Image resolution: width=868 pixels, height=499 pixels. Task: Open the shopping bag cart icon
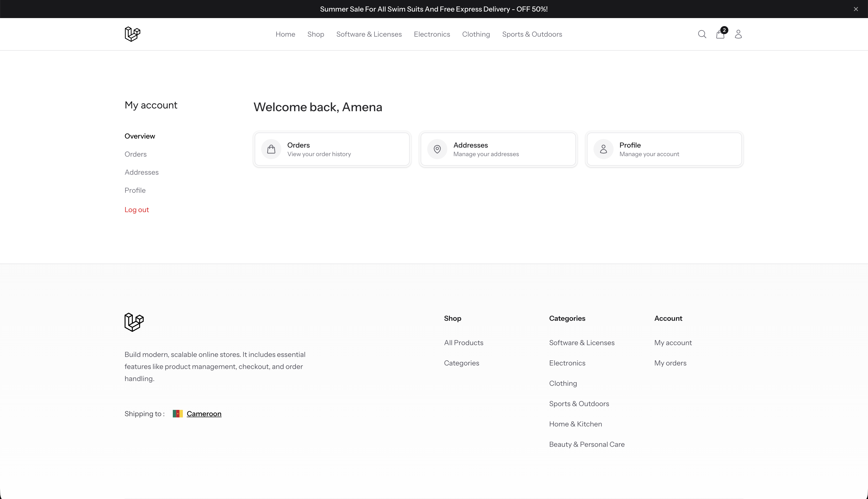point(720,34)
